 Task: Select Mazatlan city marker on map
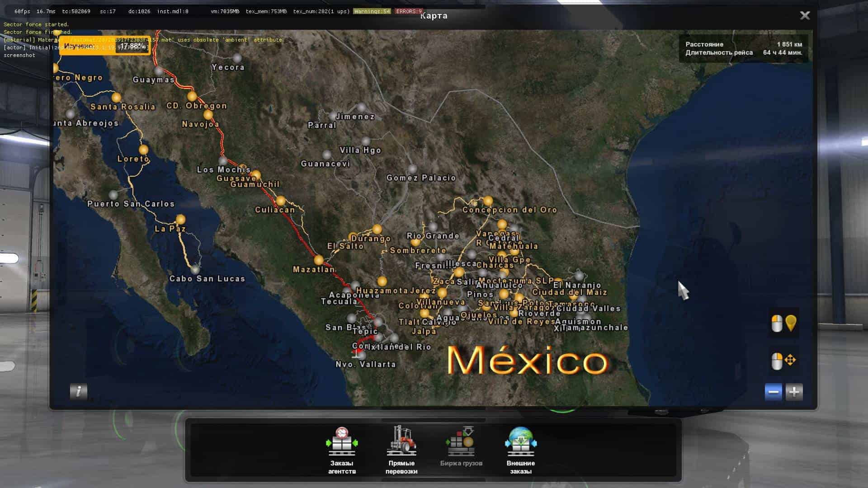click(319, 260)
